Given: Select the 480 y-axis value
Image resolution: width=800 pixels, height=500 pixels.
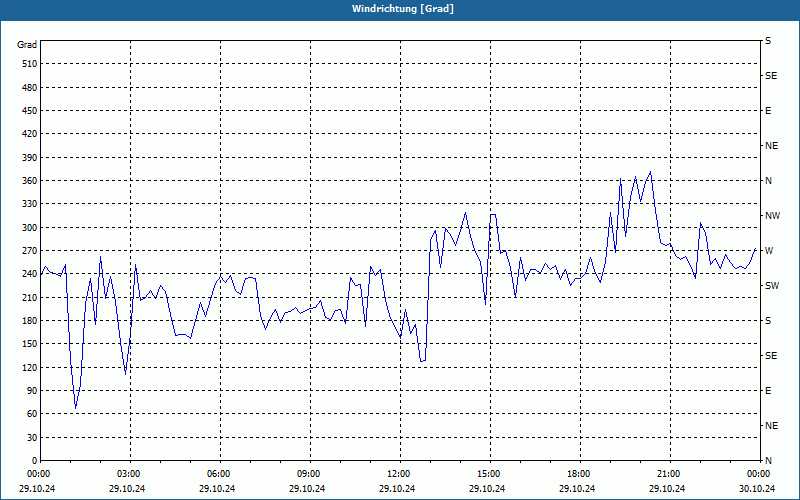Looking at the screenshot, I should [x=30, y=87].
